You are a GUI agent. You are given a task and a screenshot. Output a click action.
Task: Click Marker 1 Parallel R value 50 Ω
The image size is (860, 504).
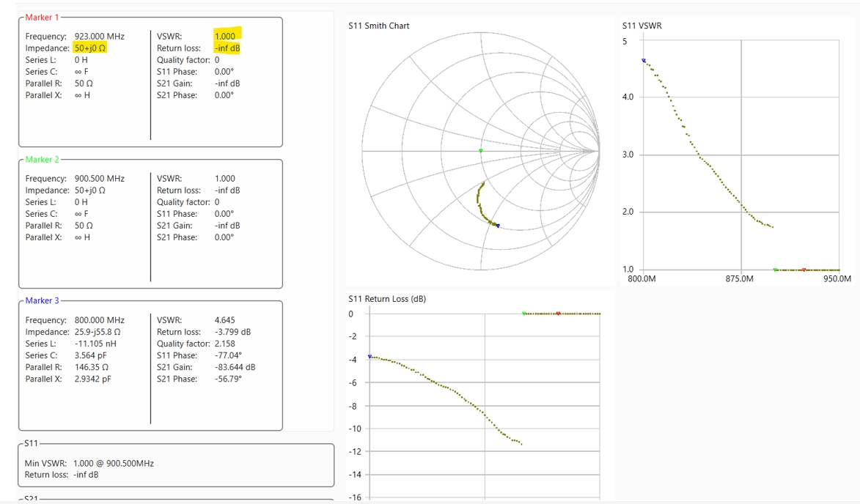84,84
